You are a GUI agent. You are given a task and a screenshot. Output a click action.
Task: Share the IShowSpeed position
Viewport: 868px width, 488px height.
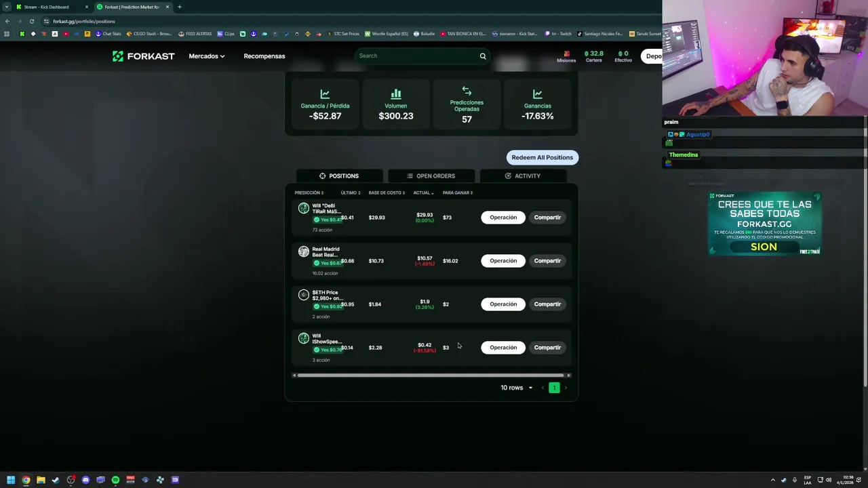pyautogui.click(x=547, y=348)
